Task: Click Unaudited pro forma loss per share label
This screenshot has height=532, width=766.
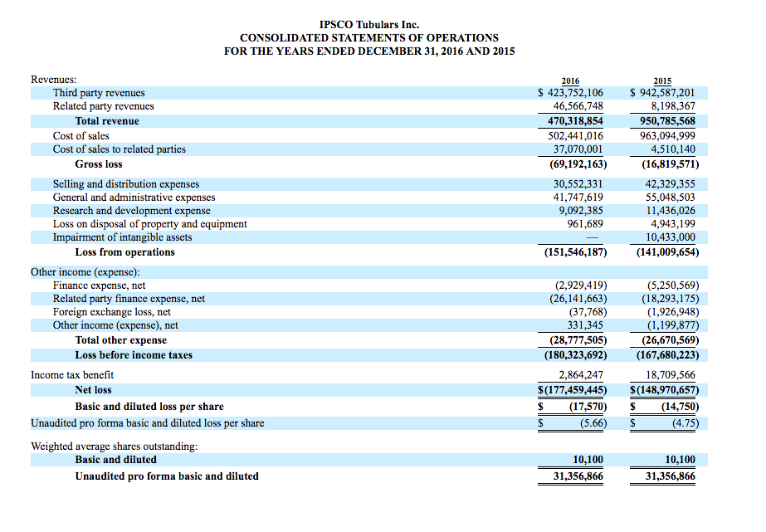Action: [148, 423]
